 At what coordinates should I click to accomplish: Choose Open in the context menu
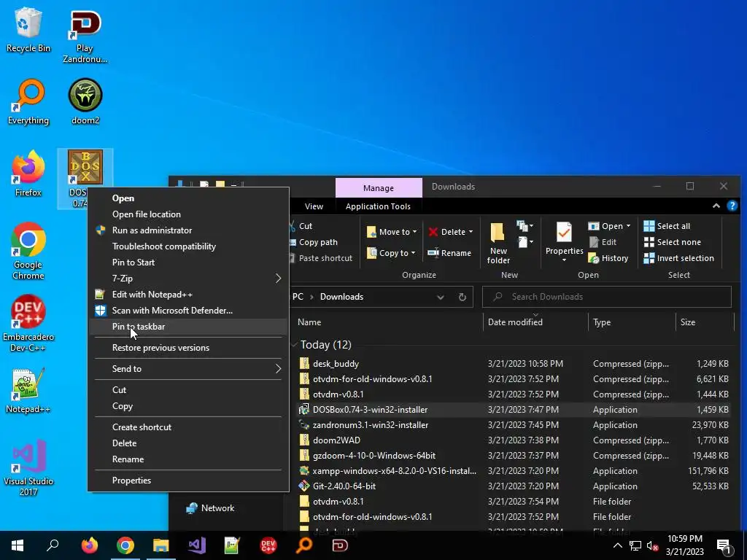(x=187, y=198)
